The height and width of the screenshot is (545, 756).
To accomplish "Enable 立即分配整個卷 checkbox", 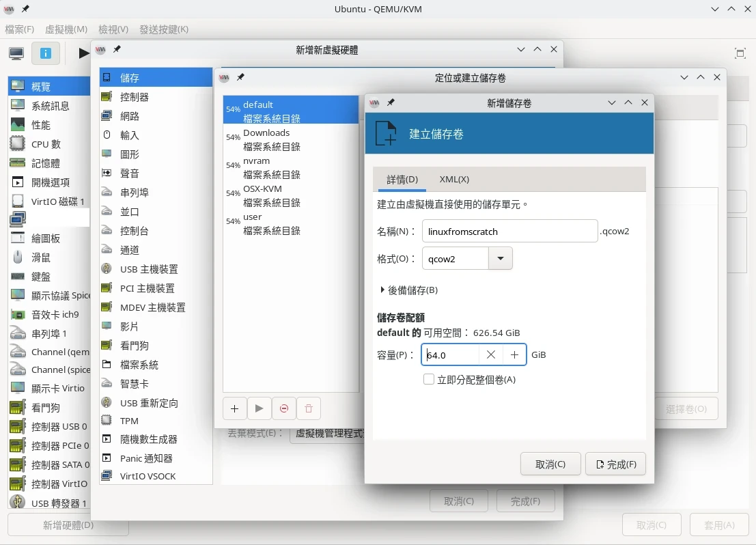I will (x=429, y=379).
